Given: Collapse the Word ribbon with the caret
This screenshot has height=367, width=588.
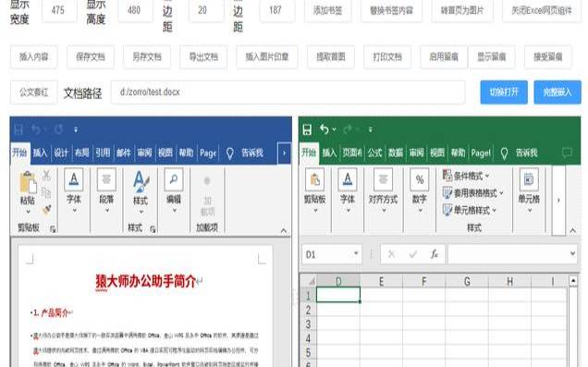Looking at the screenshot, I should 284,231.
